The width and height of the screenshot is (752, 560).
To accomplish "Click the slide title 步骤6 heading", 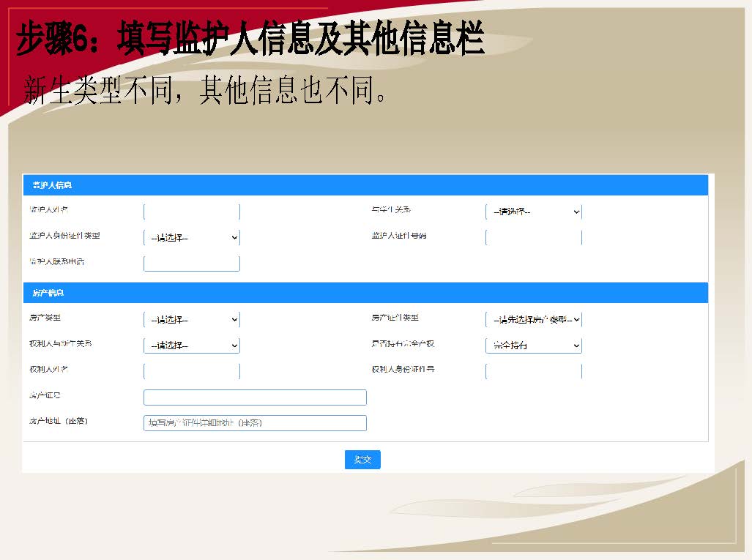I will pos(250,38).
